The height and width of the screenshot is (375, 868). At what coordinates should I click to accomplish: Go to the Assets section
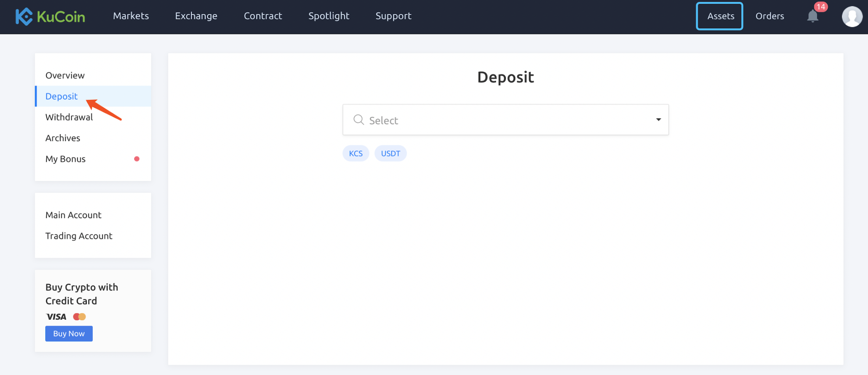[x=720, y=16]
